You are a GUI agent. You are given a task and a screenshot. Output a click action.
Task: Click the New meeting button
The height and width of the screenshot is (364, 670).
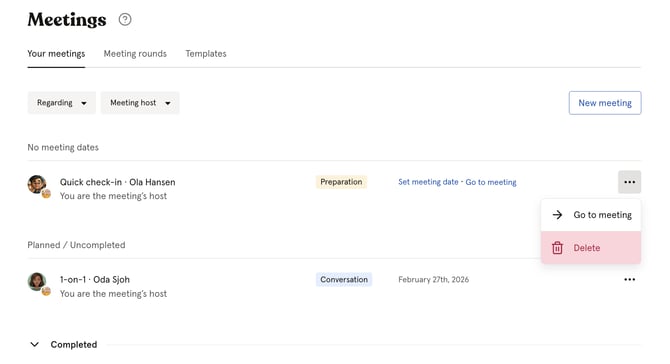click(x=605, y=103)
